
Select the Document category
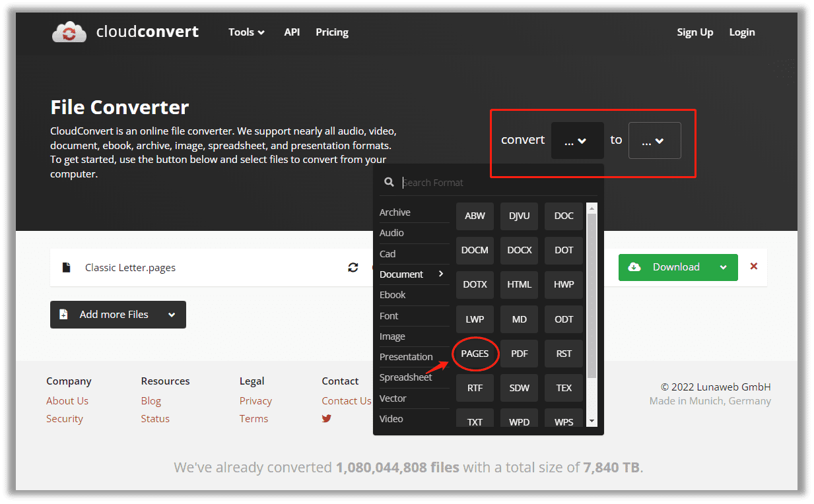[414, 274]
